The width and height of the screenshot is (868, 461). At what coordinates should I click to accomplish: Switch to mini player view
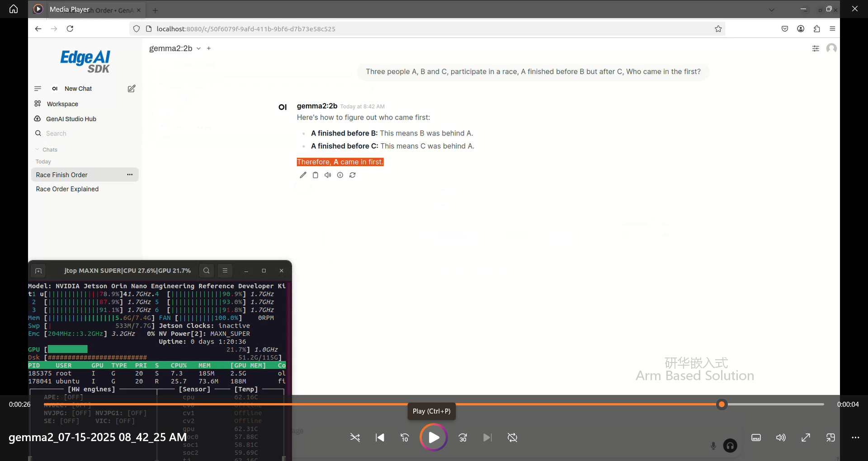coord(830,437)
